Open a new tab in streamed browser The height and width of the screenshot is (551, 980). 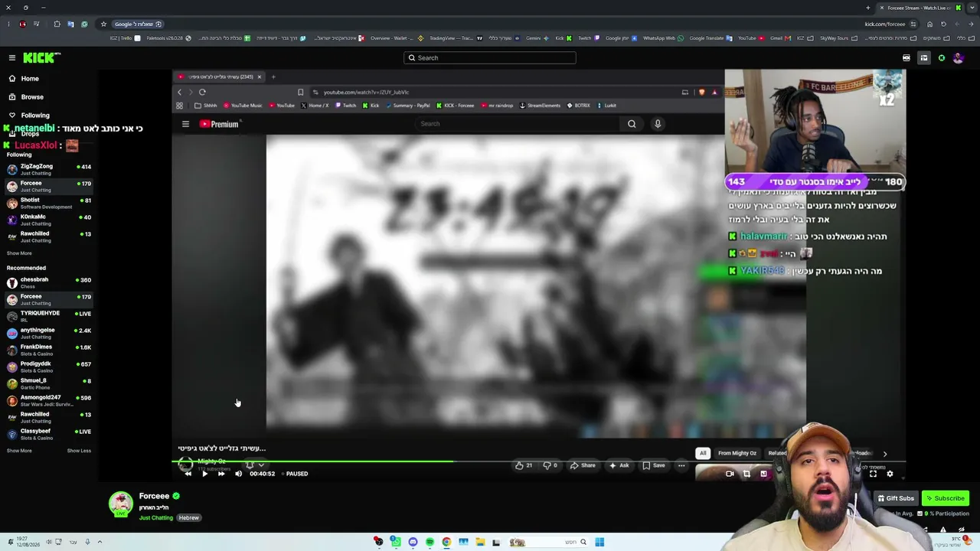[x=273, y=77]
